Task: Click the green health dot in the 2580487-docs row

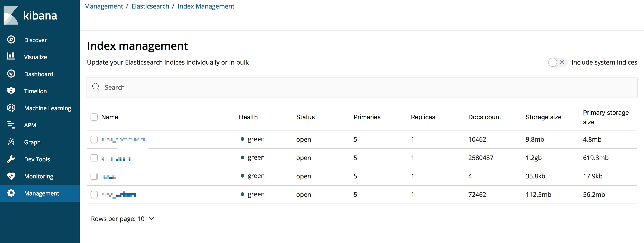Action: [x=242, y=158]
